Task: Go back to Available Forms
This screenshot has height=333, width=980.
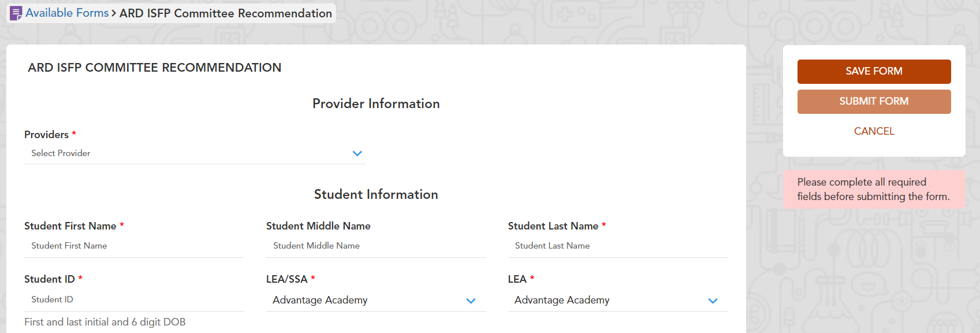Action: [x=67, y=13]
